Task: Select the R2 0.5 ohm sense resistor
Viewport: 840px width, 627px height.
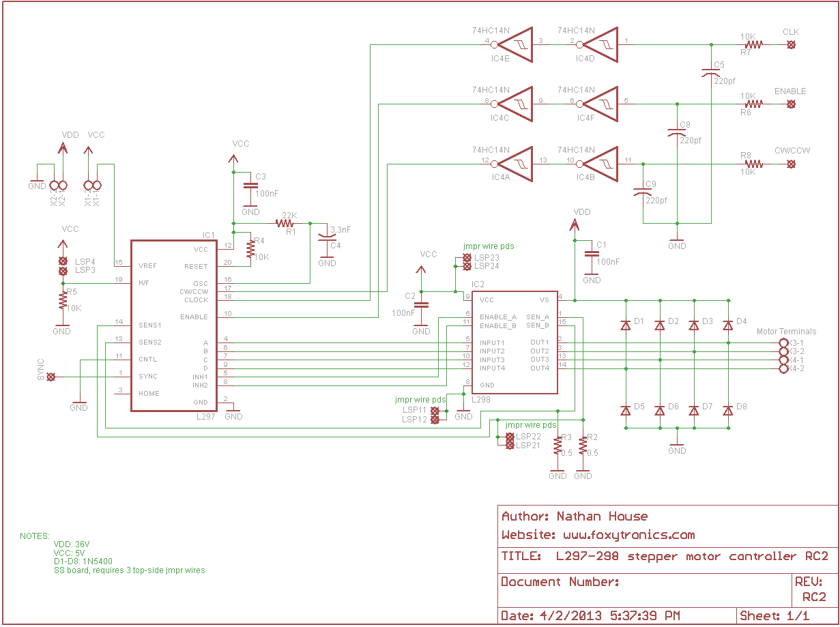Action: (x=583, y=446)
